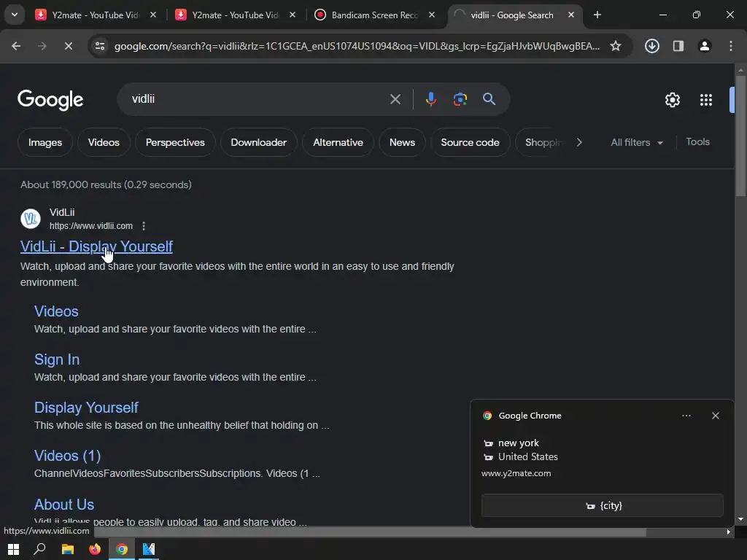The image size is (747, 560).
Task: Go forward with the forward arrow
Action: [42, 46]
